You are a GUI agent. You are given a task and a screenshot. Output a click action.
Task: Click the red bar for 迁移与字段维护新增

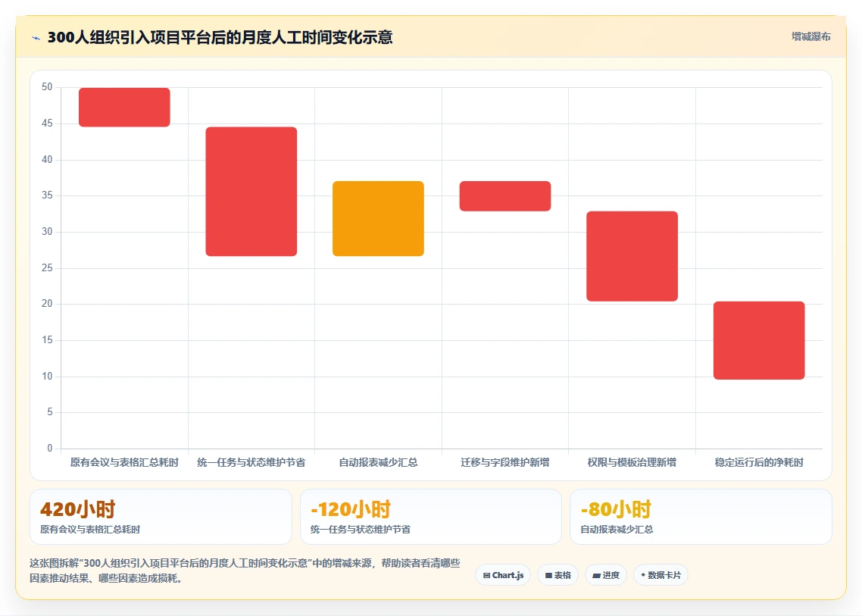point(505,195)
